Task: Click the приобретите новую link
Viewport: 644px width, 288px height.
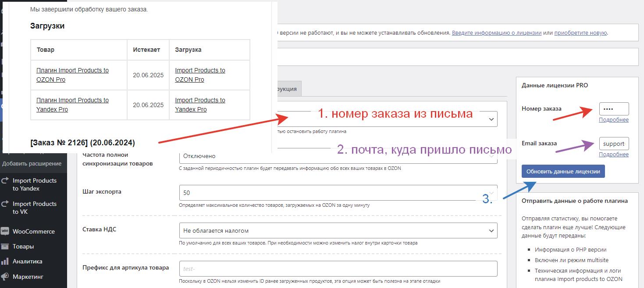Action: [580, 32]
